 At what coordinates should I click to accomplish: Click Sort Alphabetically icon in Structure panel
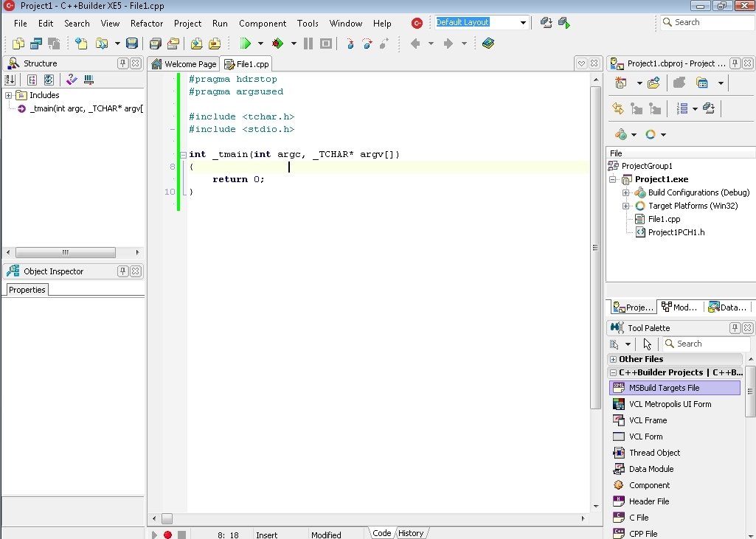(x=10, y=80)
